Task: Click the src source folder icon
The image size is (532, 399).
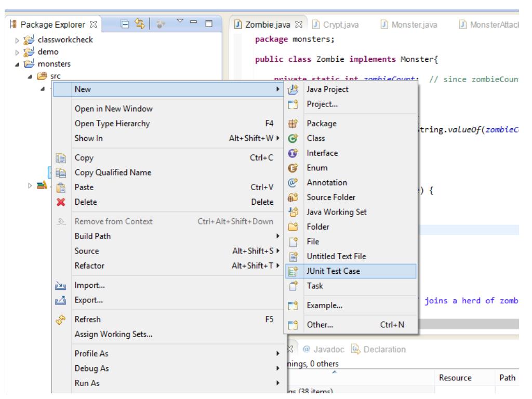Action: (42, 76)
